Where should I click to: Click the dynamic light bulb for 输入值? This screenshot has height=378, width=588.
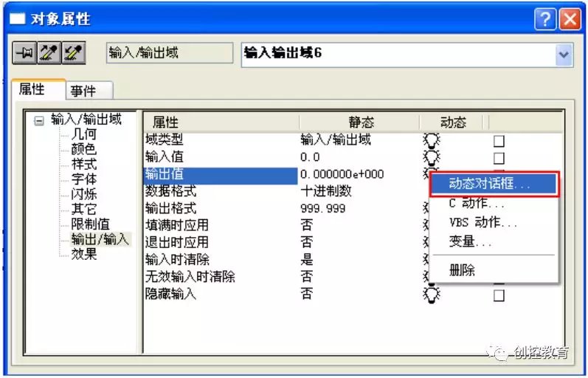pos(430,157)
